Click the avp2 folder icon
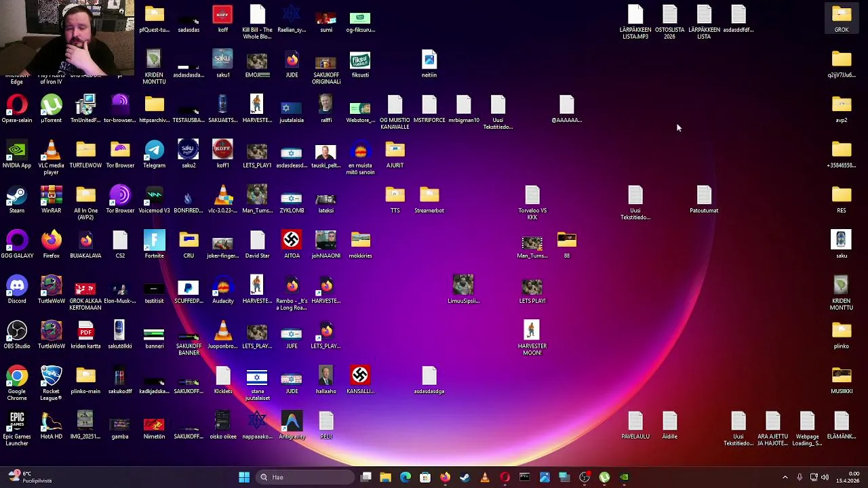Viewport: 868px width, 488px height. click(842, 108)
